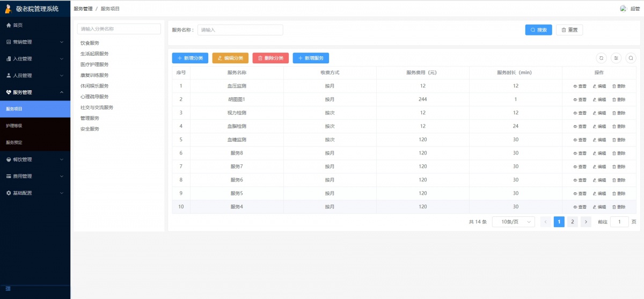Image resolution: width=644 pixels, height=299 pixels.
Task: Open 服务预定 submenu item
Action: pos(14,142)
